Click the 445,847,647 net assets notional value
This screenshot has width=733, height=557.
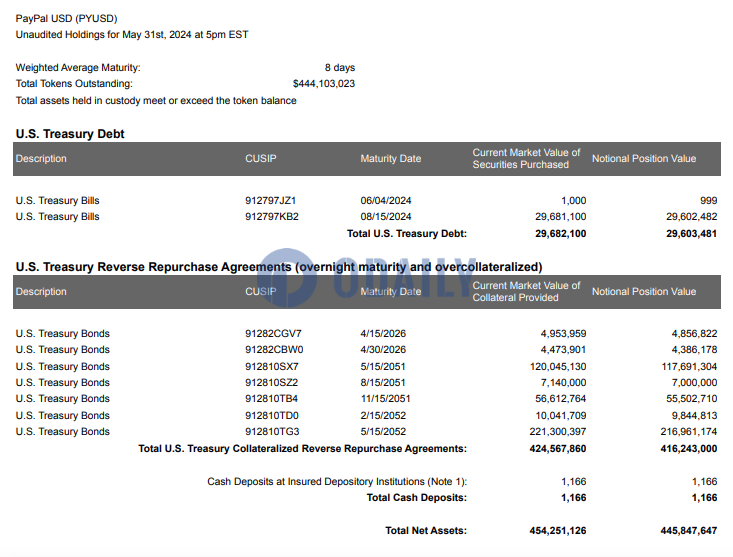(x=689, y=531)
